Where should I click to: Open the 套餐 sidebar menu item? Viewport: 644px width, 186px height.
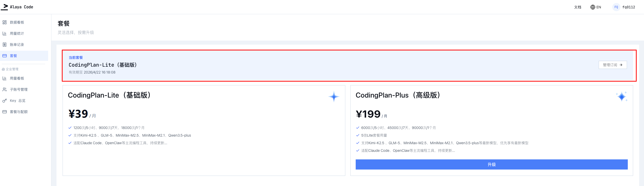[x=13, y=56]
